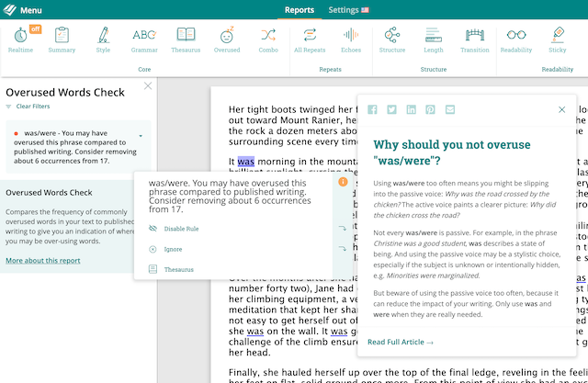Screen dimensions: 588x383
Task: Share article via email icon
Action: (450, 109)
